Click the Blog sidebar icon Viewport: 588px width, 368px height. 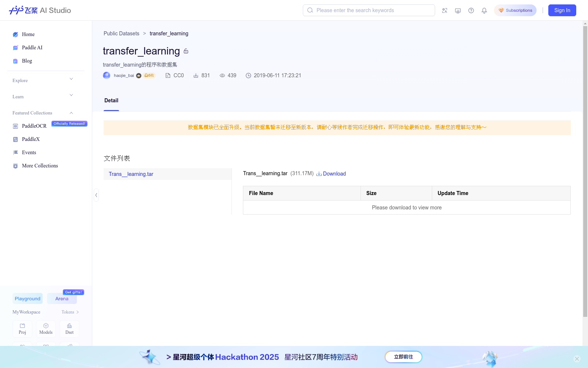(x=15, y=61)
